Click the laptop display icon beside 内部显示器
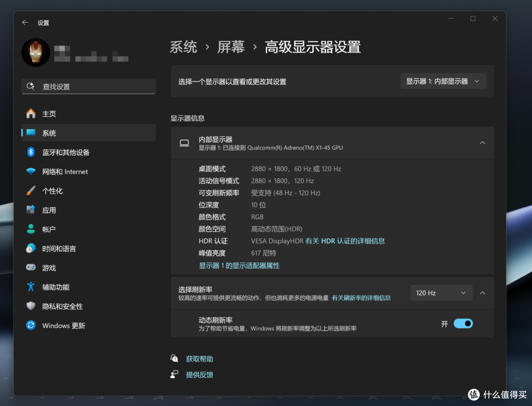Image resolution: width=532 pixels, height=406 pixels. point(184,143)
